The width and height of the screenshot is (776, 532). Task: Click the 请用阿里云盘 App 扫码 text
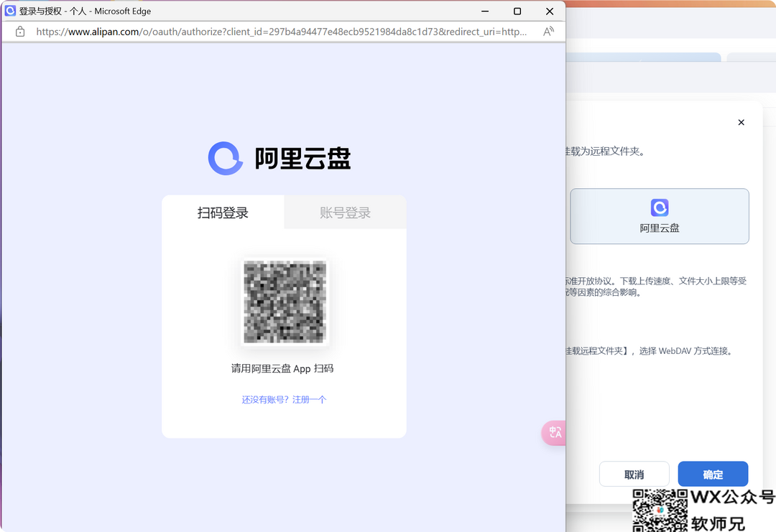(282, 368)
